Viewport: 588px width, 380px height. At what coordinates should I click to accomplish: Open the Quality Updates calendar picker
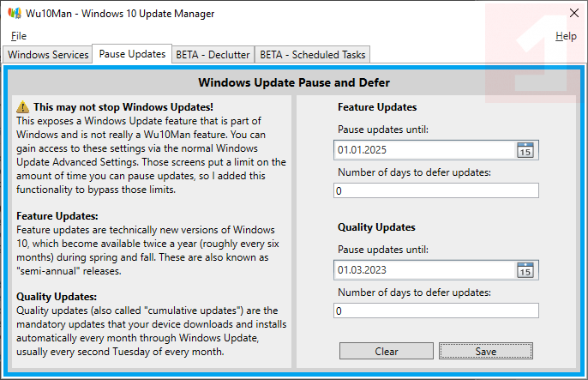pos(525,270)
